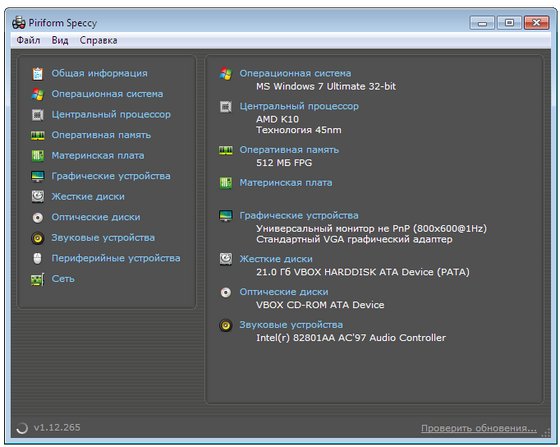Click summary panel hard drive icon
The height and width of the screenshot is (447, 560).
pos(226,259)
